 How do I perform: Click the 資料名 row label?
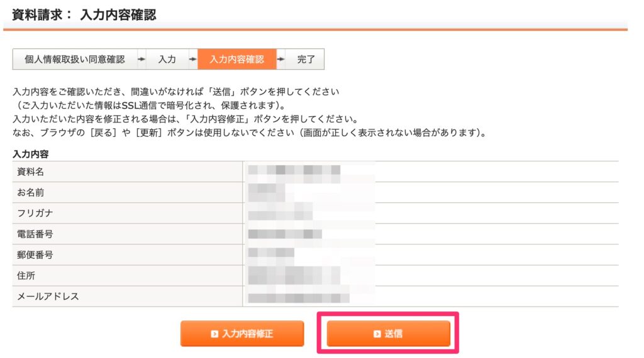(x=30, y=172)
